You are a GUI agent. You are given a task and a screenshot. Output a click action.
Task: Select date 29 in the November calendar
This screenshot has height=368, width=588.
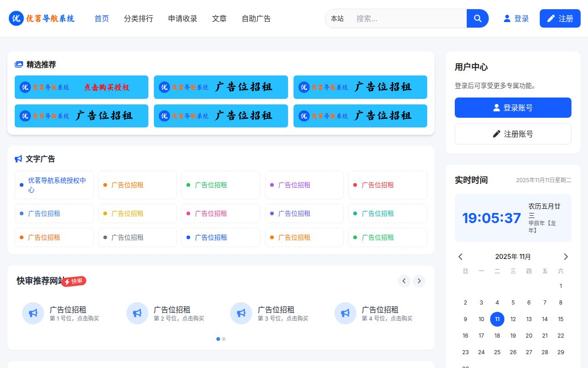pyautogui.click(x=560, y=352)
